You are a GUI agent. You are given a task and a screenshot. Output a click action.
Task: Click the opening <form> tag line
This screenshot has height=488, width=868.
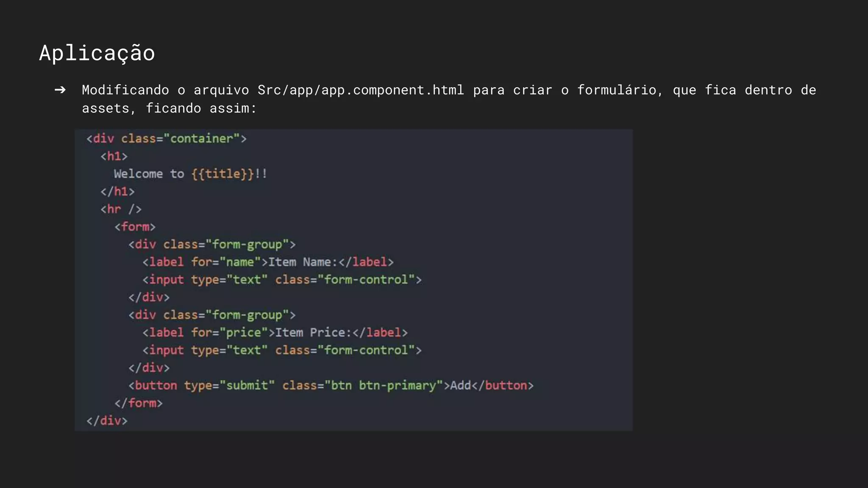point(135,227)
